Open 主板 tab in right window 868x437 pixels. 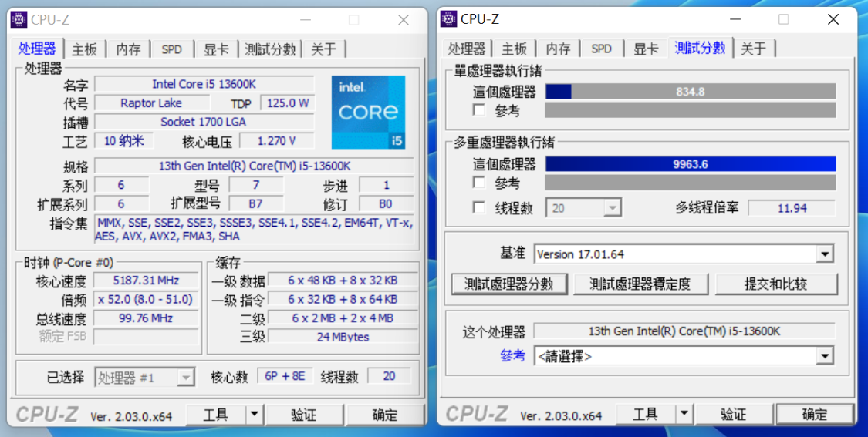515,49
